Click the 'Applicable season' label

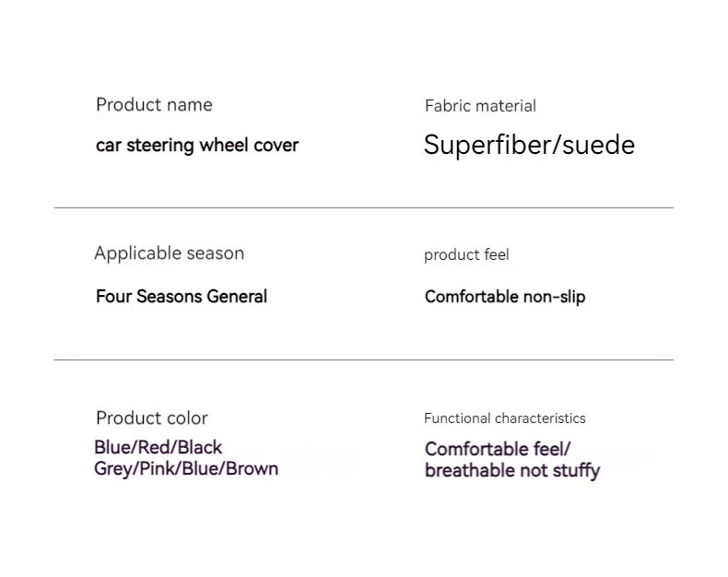169,253
